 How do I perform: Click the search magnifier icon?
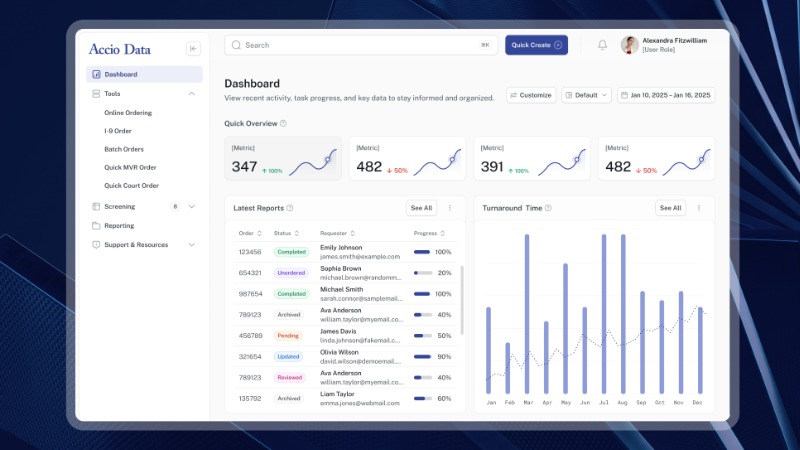click(236, 45)
